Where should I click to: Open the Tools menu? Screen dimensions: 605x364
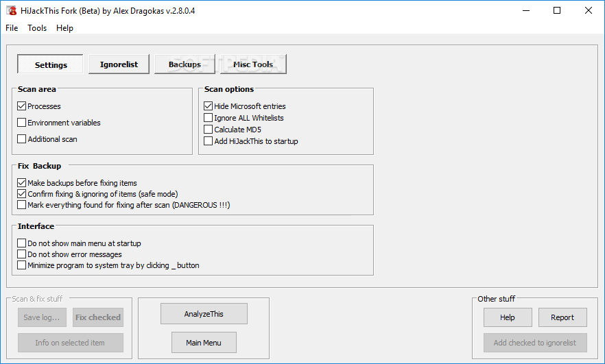[37, 27]
